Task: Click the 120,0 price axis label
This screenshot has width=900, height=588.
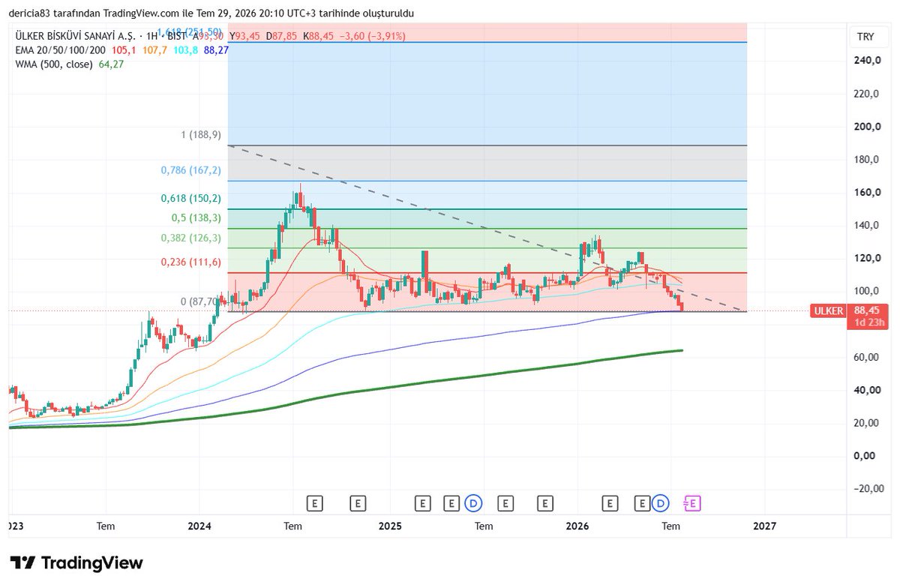Action: 867,258
